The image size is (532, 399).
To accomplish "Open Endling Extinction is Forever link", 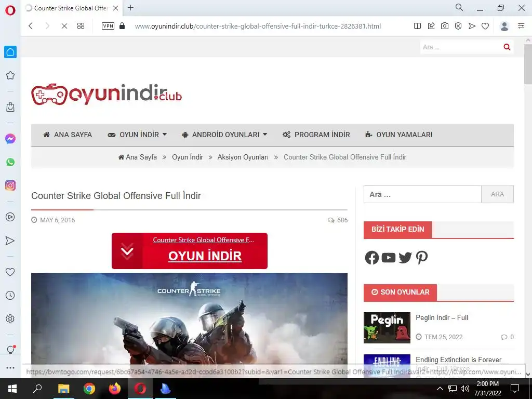I will (x=458, y=360).
